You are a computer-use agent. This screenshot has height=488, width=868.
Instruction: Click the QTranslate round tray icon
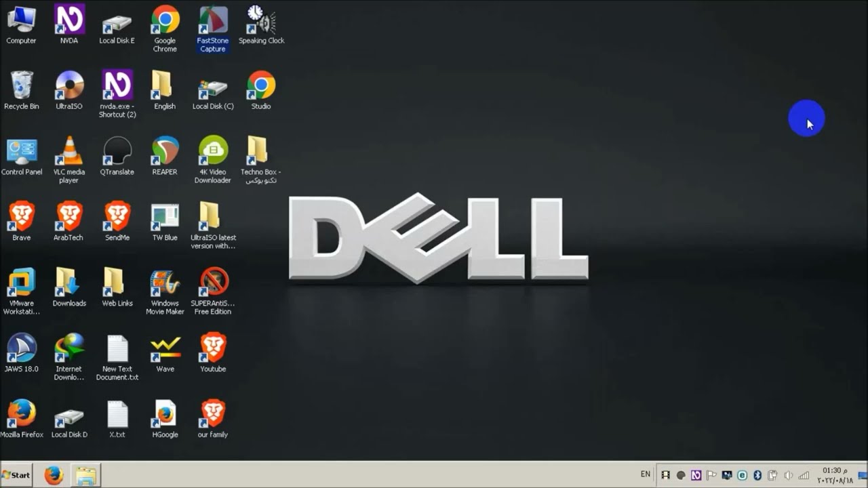[x=681, y=475]
